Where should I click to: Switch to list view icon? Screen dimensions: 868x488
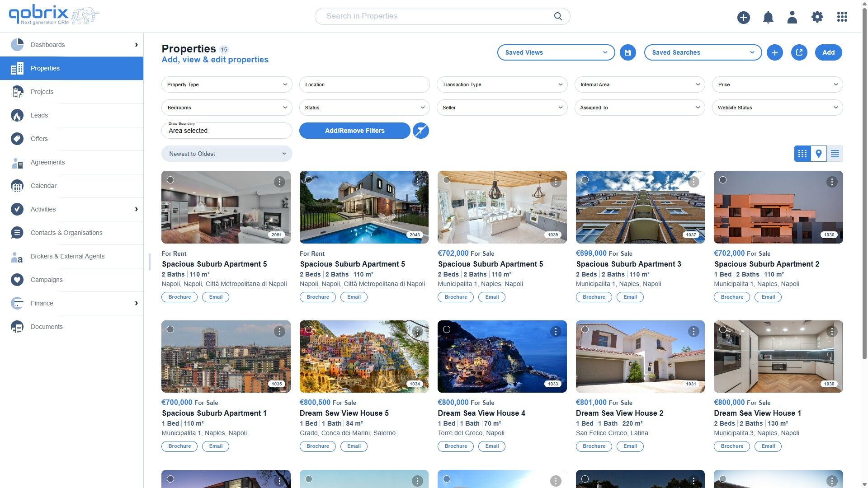(835, 154)
